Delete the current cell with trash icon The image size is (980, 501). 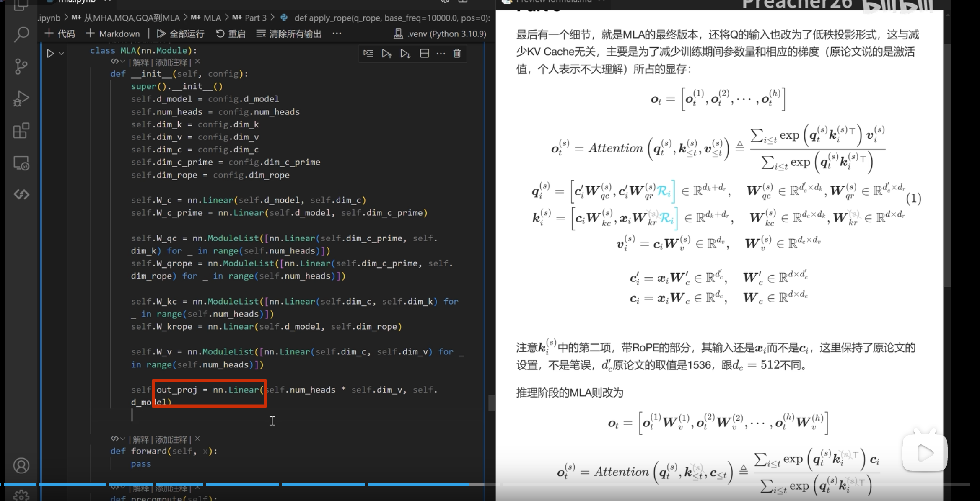click(457, 53)
